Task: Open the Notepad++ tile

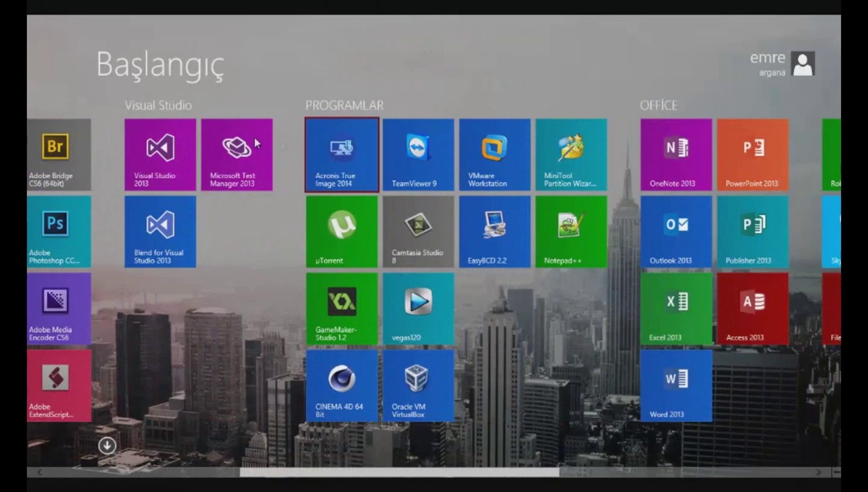Action: coord(571,232)
